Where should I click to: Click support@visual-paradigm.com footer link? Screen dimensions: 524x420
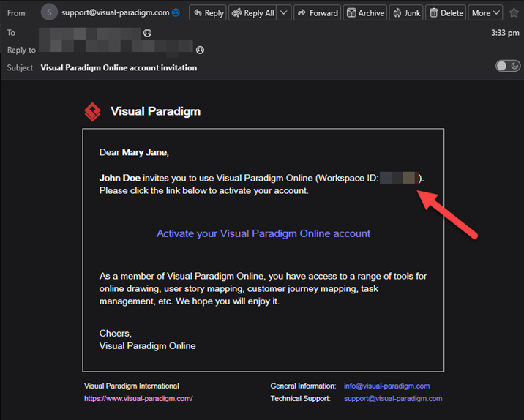pyautogui.click(x=393, y=398)
